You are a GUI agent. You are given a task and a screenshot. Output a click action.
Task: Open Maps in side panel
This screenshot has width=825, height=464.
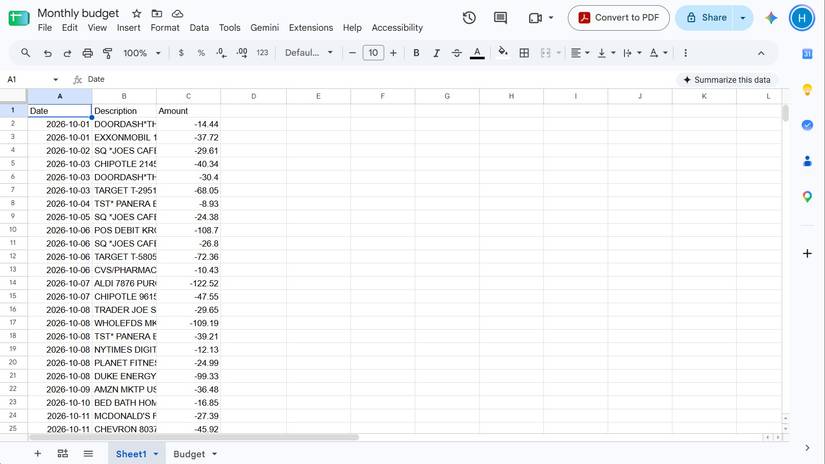coord(807,197)
